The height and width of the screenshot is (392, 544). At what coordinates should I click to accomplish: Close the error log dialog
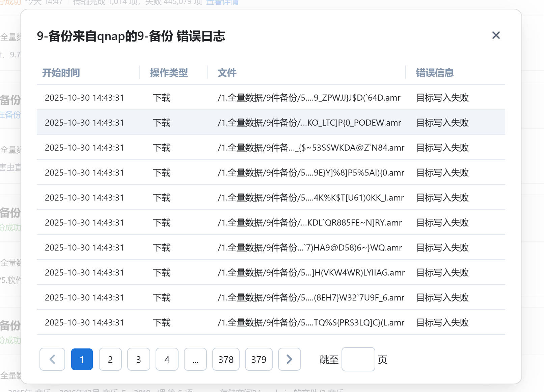[496, 35]
